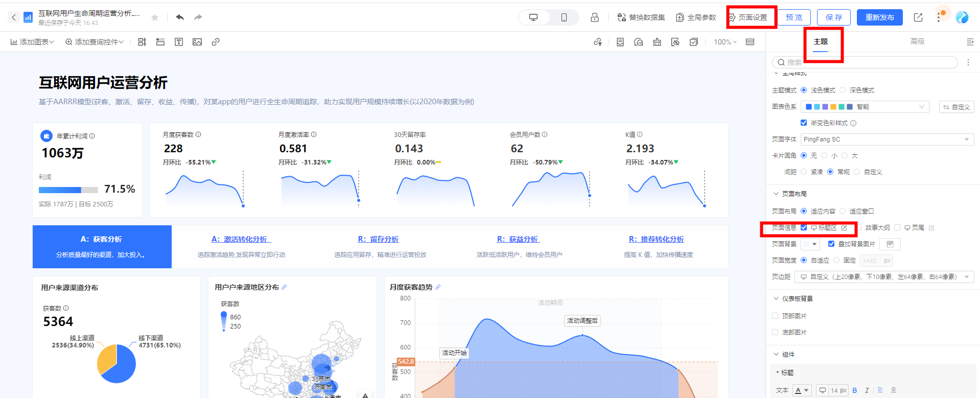Click the 重新发布 button
Viewport: 980px width, 398px height.
click(x=879, y=17)
